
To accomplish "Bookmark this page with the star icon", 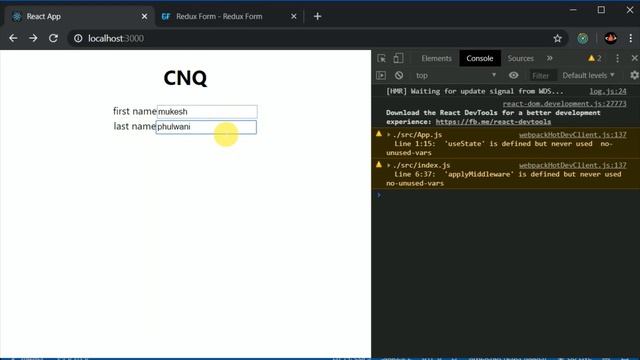I will [x=558, y=38].
